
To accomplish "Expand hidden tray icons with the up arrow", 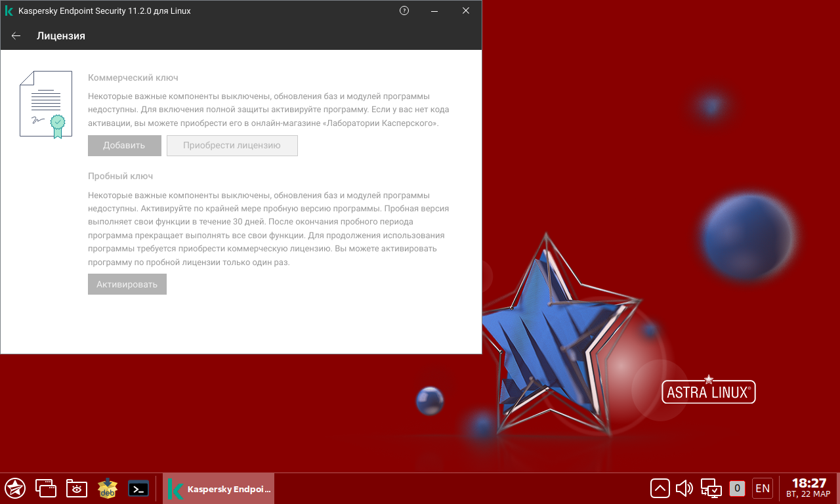I will pyautogui.click(x=660, y=488).
